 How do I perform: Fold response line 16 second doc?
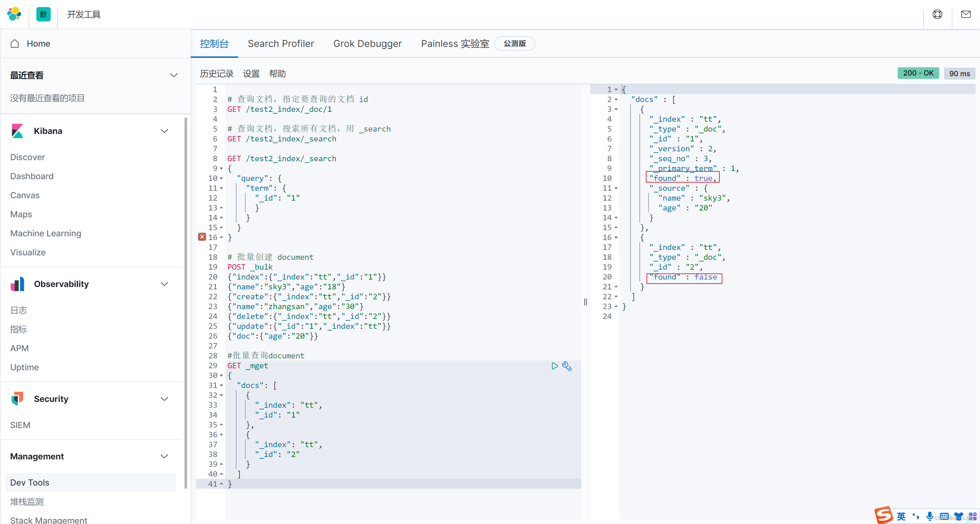[616, 238]
